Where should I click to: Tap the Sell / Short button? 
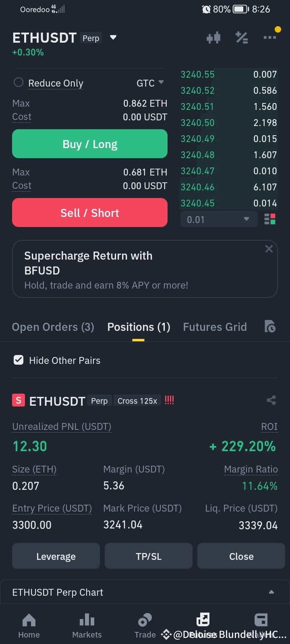[x=90, y=213]
